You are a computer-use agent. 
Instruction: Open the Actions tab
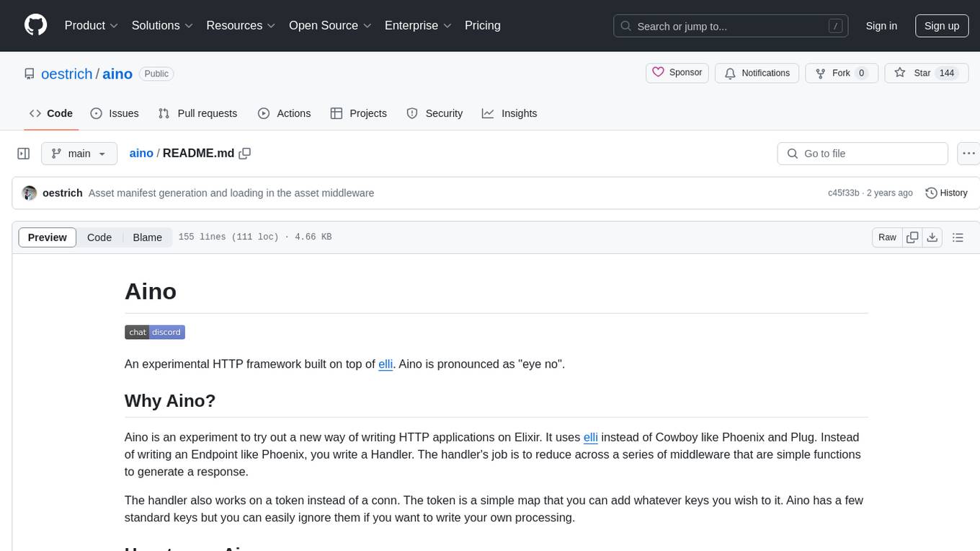click(x=285, y=113)
